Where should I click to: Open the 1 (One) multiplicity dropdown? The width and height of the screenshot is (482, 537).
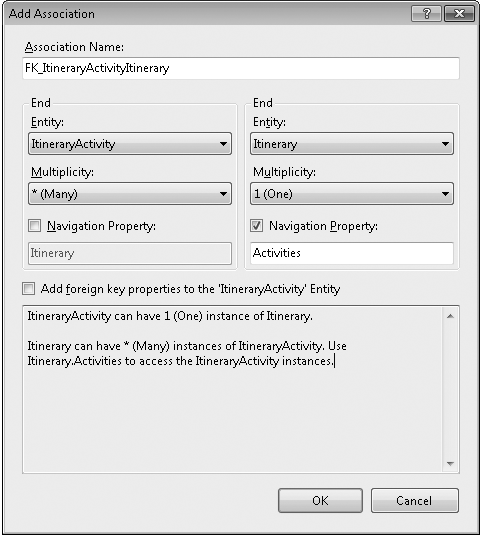[x=352, y=194]
